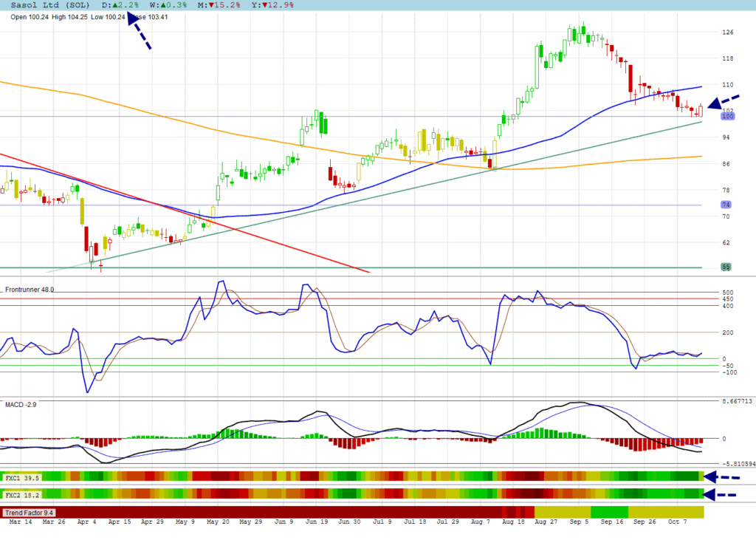Image resolution: width=756 pixels, height=543 pixels.
Task: Select the 74 price level tag
Action: point(726,205)
